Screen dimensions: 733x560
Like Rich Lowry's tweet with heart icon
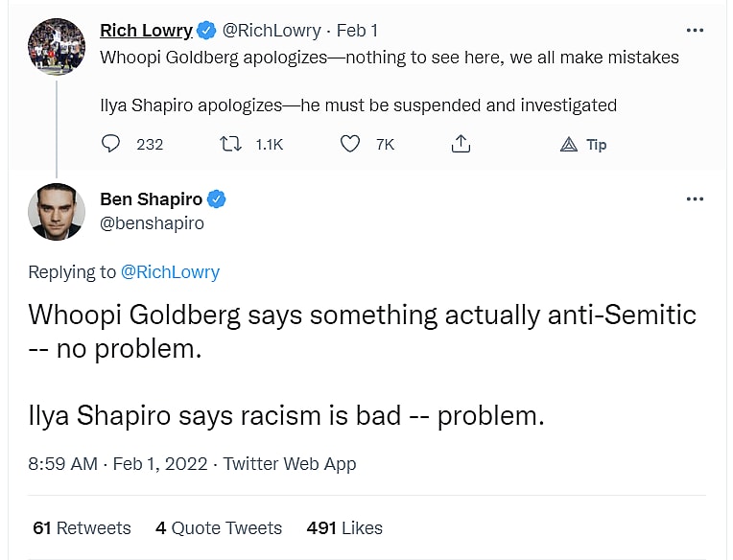click(x=351, y=144)
